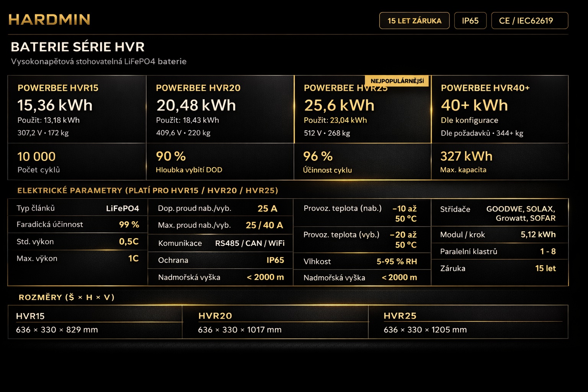
Task: Click the "5,12 kWh" value
Action: [x=538, y=235]
